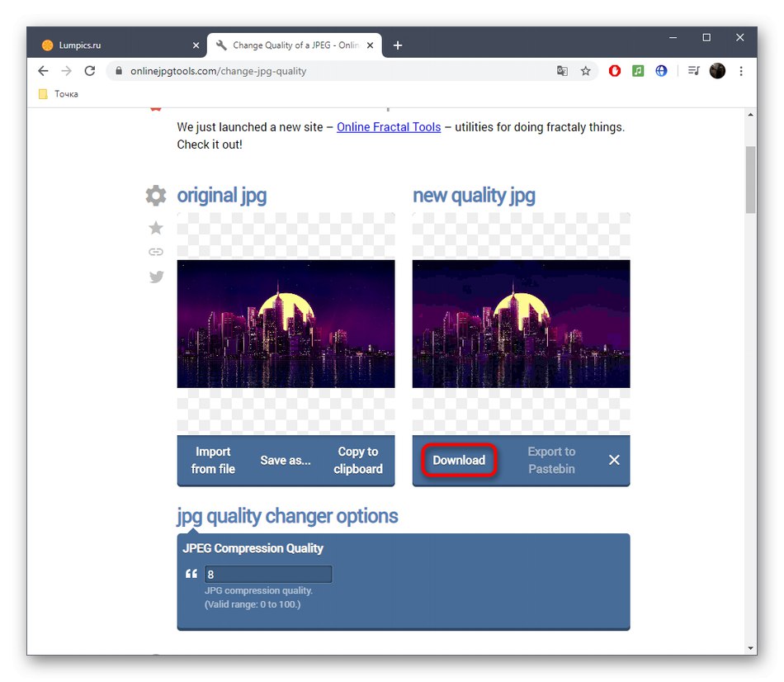
Task: Click the Chrome profile avatar
Action: [716, 71]
